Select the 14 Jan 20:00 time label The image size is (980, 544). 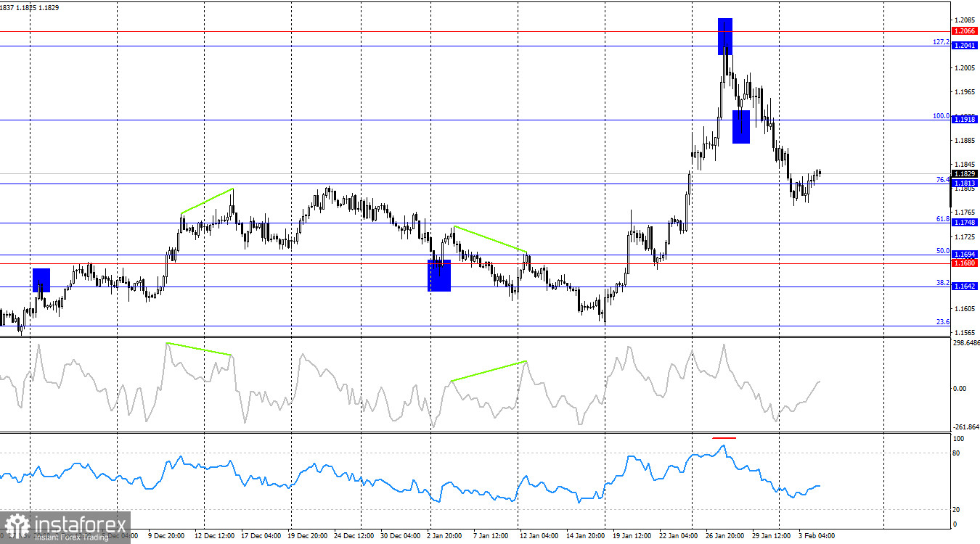tap(586, 536)
